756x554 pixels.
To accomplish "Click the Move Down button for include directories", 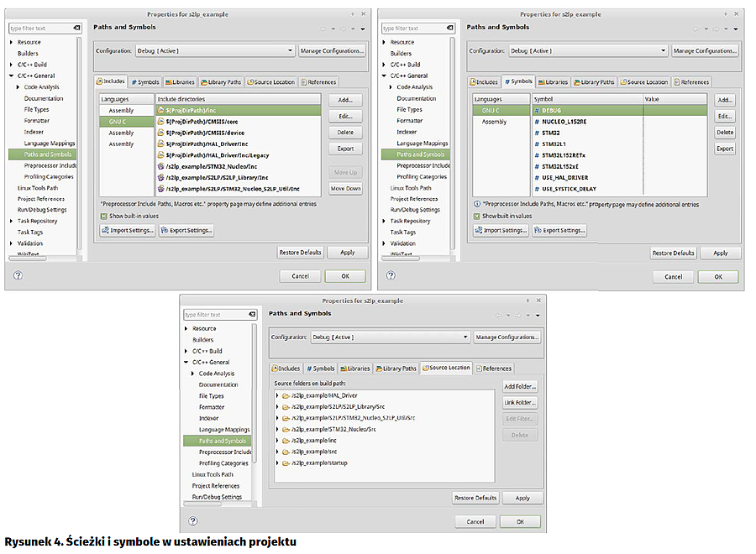I will pyautogui.click(x=345, y=189).
